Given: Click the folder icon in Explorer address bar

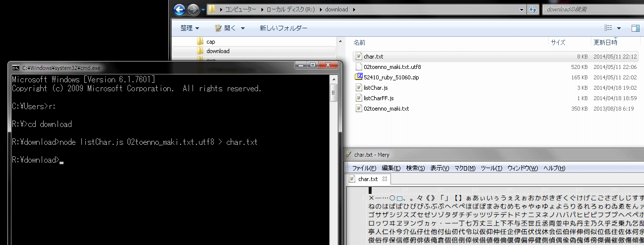Looking at the screenshot, I should click(x=212, y=9).
